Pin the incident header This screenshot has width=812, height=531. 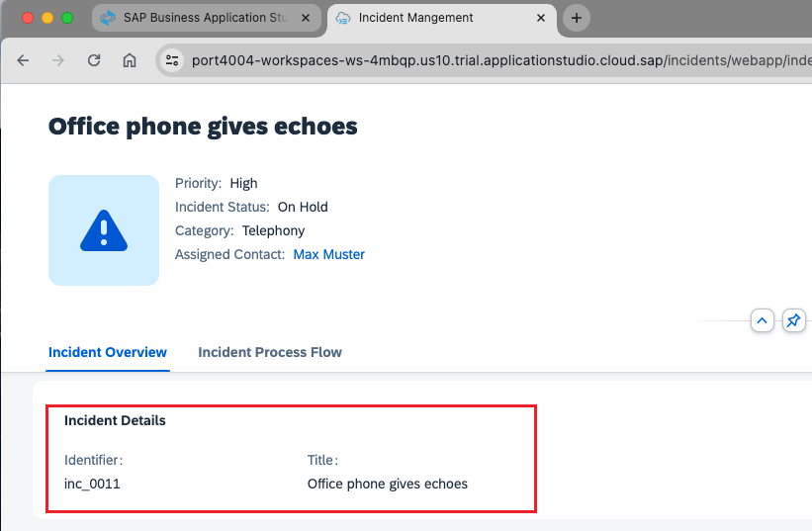(x=793, y=320)
